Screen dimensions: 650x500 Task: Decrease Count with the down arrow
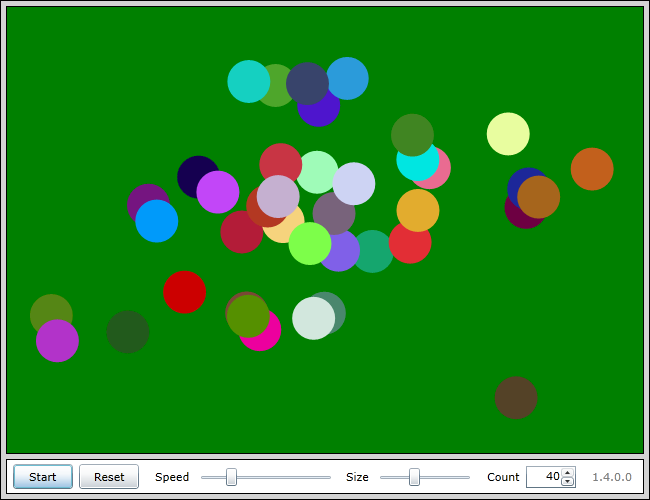pos(568,482)
